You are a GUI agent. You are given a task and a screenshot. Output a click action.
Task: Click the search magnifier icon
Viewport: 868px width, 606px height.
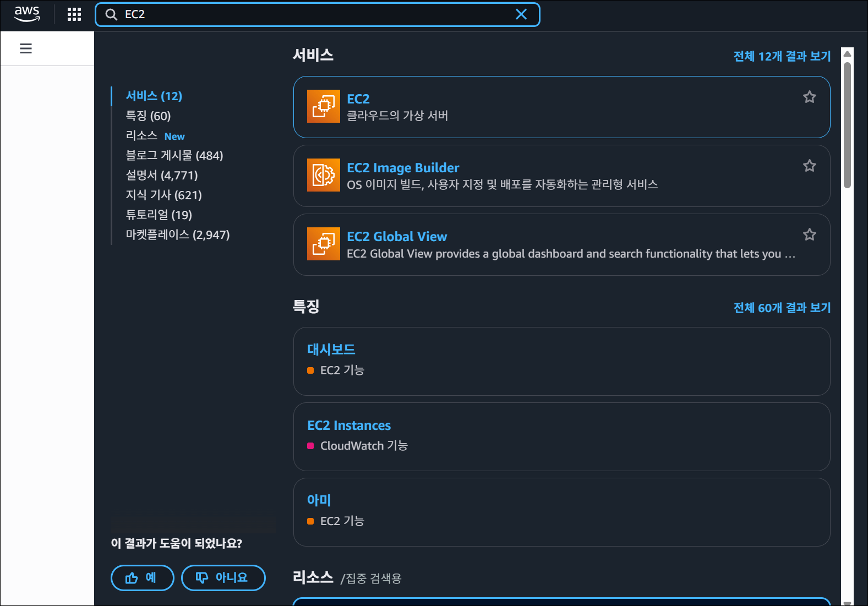pos(111,14)
